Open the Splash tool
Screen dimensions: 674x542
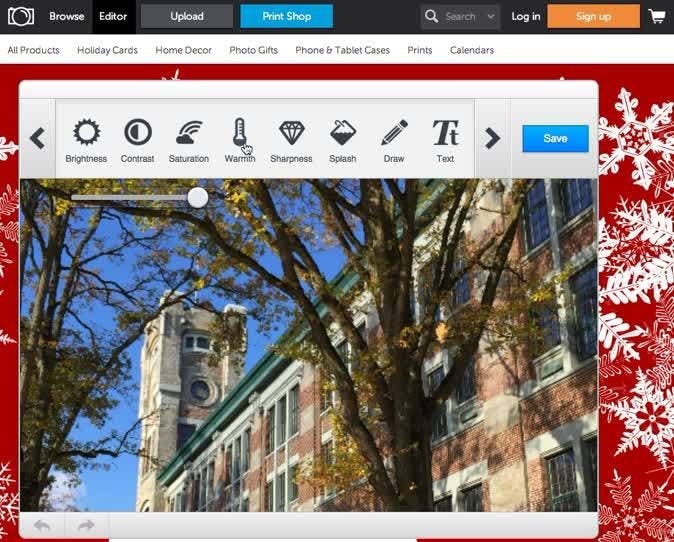pos(343,141)
